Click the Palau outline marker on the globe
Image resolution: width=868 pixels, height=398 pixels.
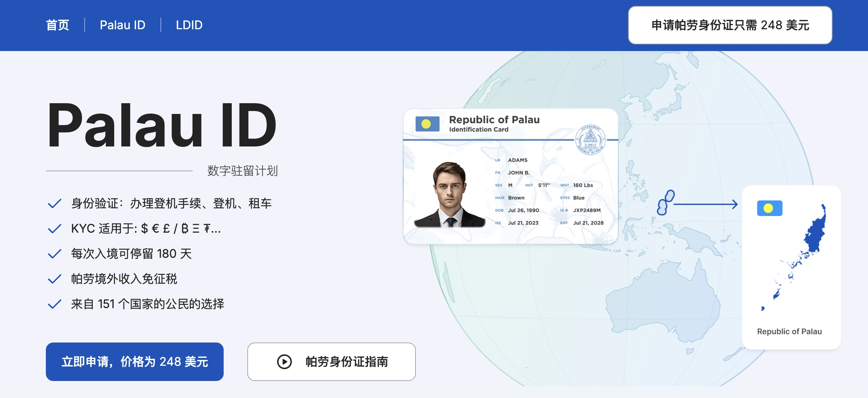[x=665, y=202]
